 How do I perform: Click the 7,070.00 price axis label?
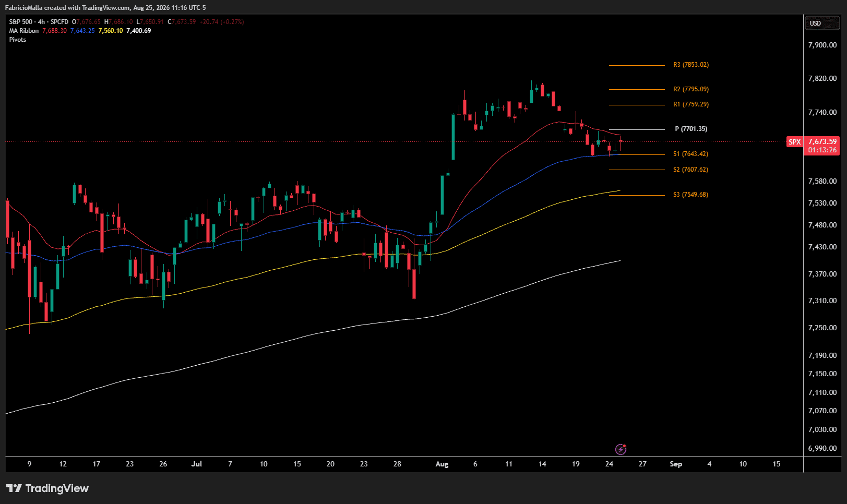point(822,411)
